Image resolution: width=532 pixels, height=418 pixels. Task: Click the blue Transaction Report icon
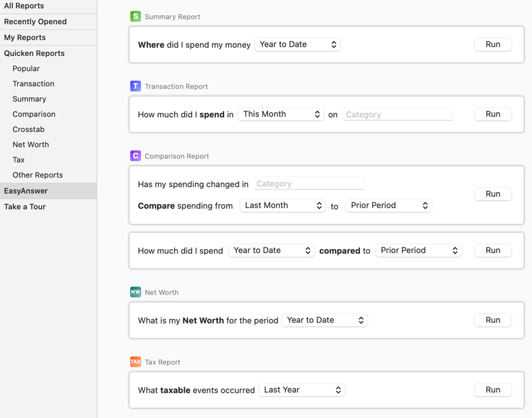[x=135, y=86]
